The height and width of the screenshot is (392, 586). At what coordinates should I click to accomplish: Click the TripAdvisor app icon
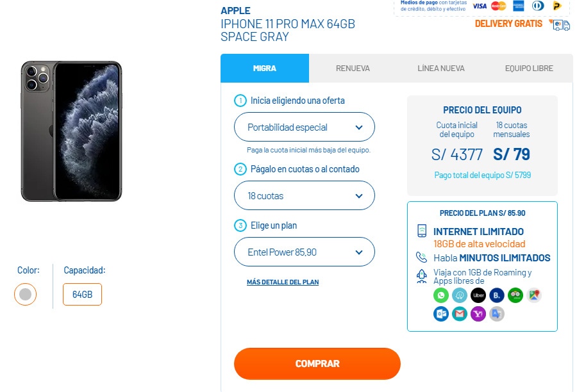[x=515, y=295]
